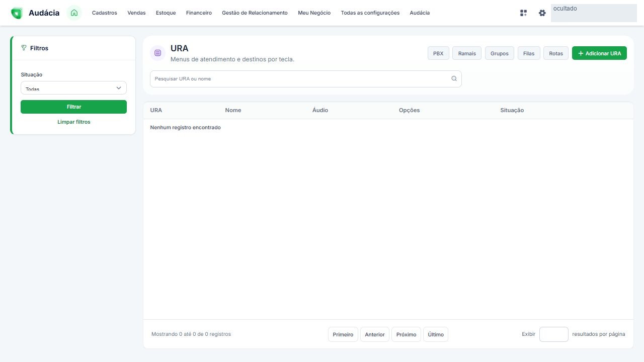Open the settings gear icon

542,13
